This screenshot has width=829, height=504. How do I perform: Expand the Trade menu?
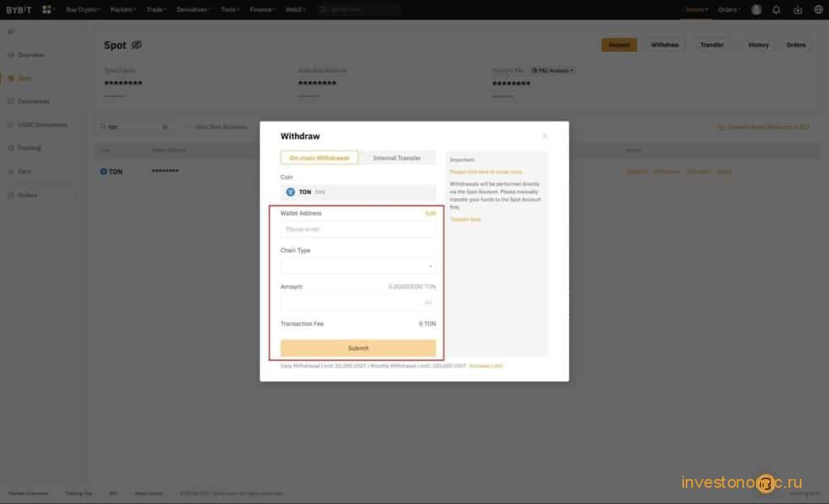tap(156, 10)
